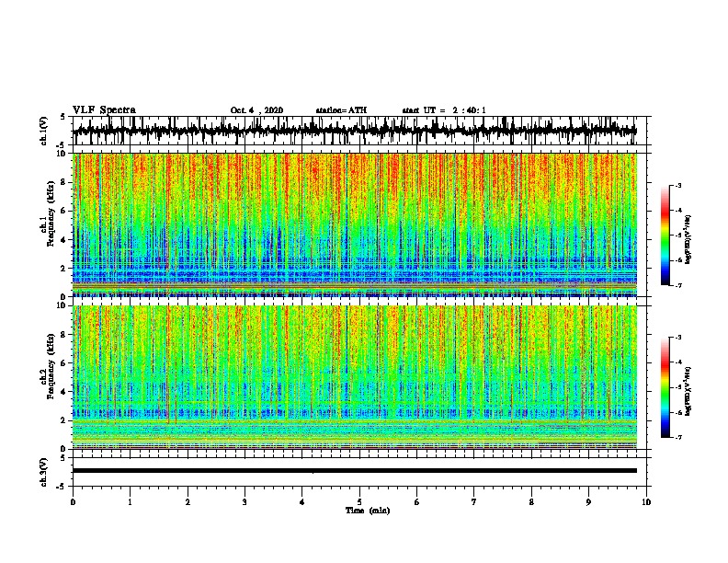This screenshot has width=728, height=563.
Task: Click the "station=ATH" label
Action: point(341,110)
